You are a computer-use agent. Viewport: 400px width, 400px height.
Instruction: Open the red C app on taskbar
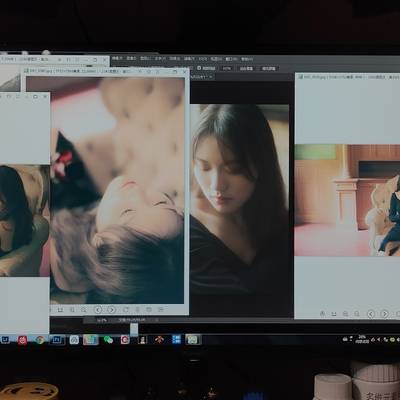click(x=125, y=340)
